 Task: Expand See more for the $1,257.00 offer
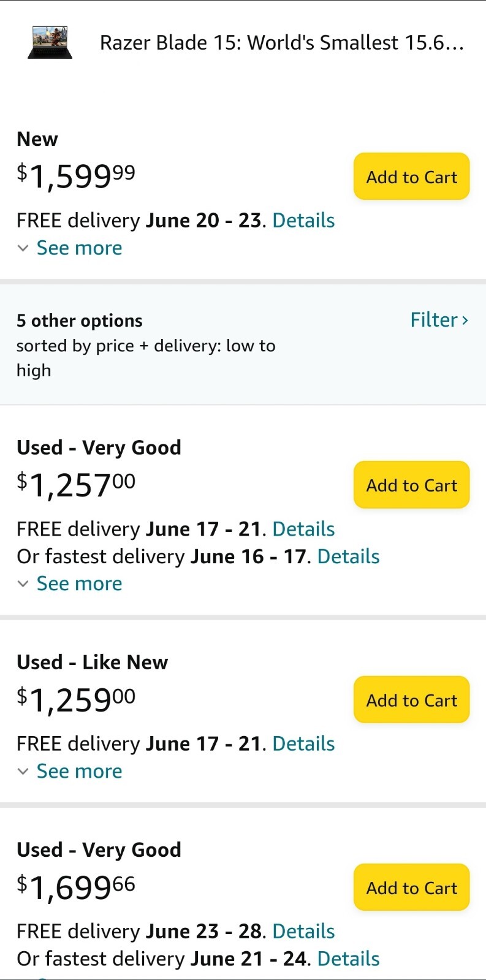point(79,583)
